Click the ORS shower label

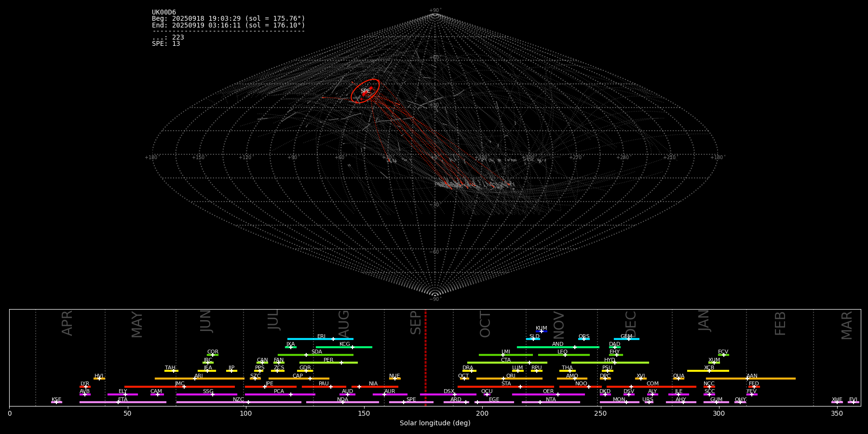click(x=584, y=337)
